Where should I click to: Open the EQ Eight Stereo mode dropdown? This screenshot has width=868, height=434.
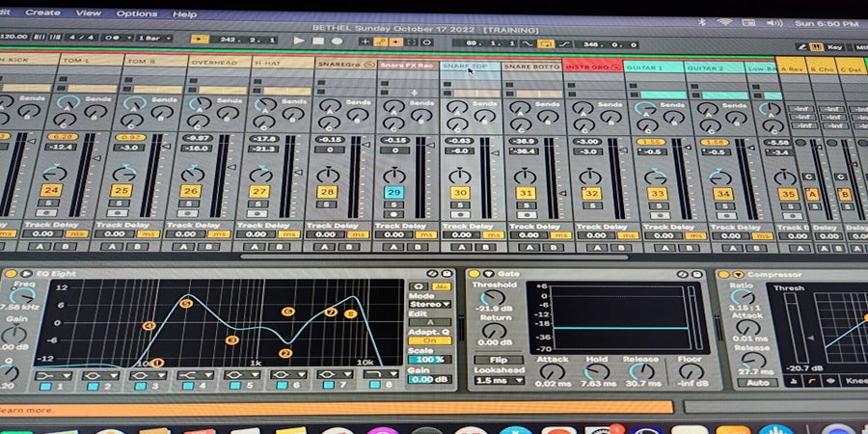pyautogui.click(x=430, y=304)
